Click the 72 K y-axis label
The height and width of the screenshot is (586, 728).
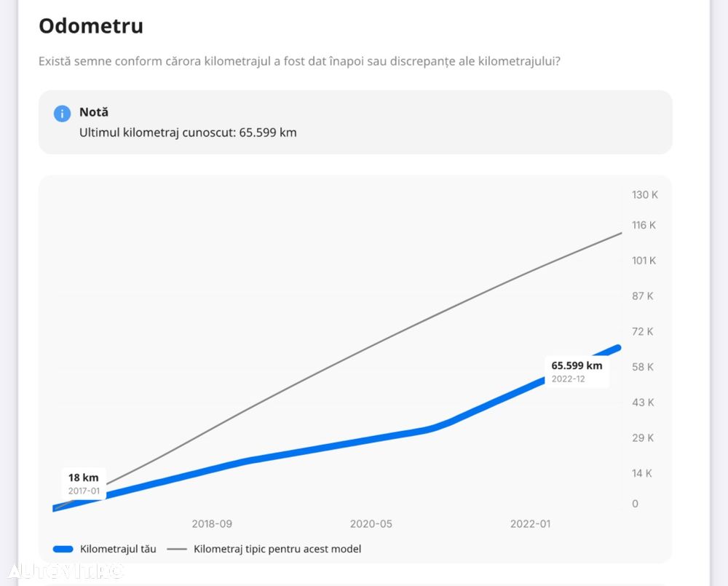pyautogui.click(x=643, y=331)
